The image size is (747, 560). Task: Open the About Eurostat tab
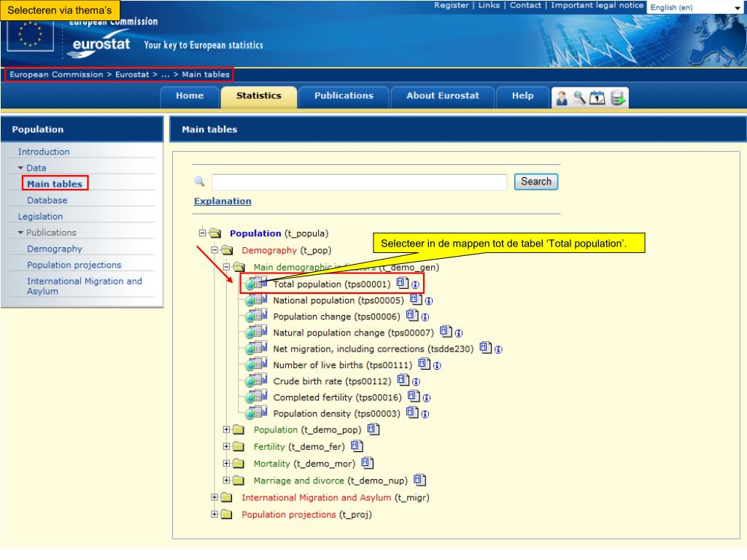pos(443,96)
